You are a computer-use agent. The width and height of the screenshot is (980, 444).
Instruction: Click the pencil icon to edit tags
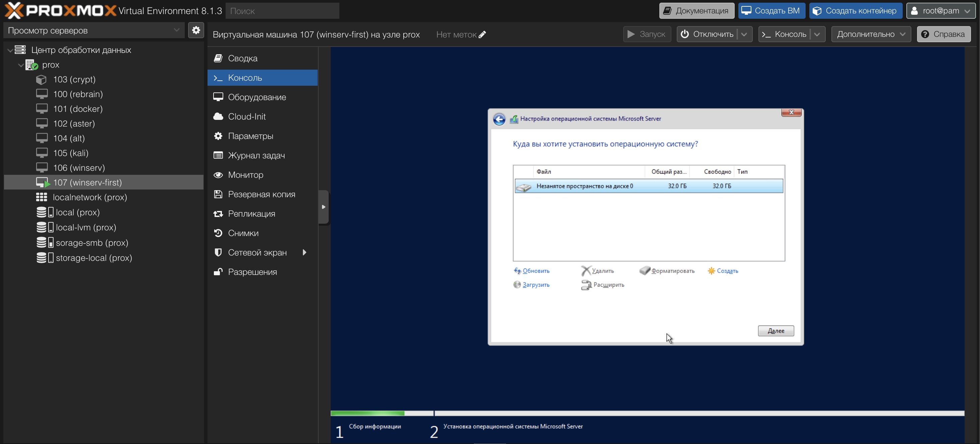(x=482, y=34)
